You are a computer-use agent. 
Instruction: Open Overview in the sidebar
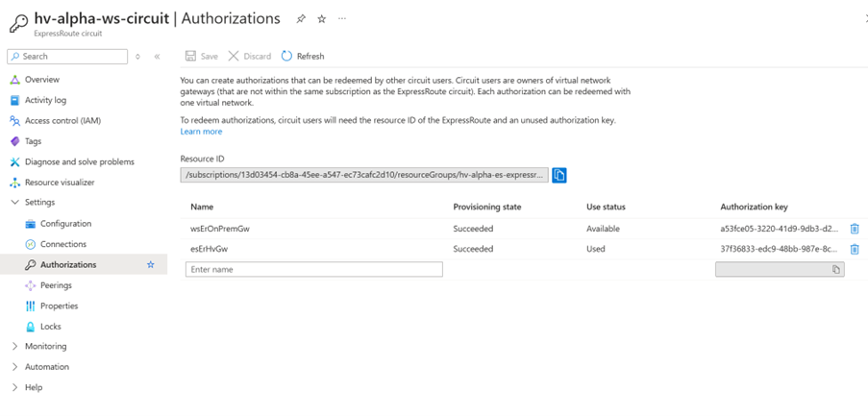[42, 80]
